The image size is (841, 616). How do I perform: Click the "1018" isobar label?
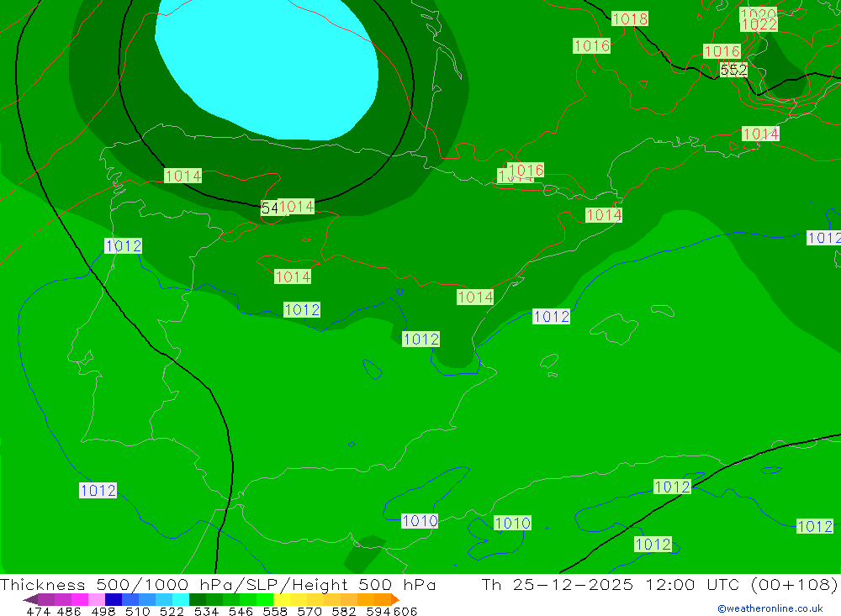[630, 18]
